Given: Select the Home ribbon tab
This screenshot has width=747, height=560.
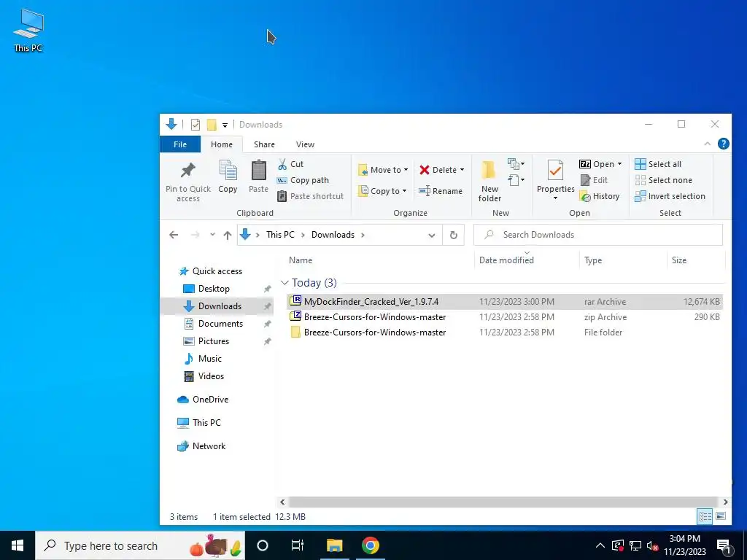Looking at the screenshot, I should coord(222,144).
